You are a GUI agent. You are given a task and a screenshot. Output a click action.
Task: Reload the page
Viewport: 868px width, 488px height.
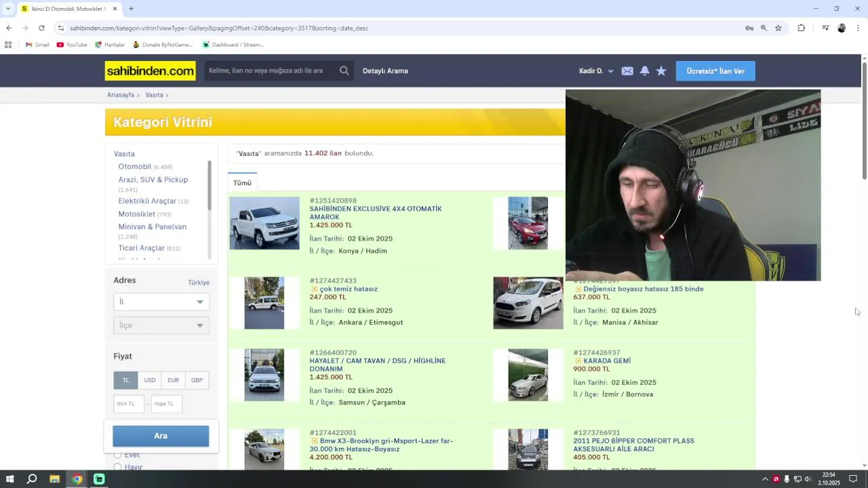[41, 28]
